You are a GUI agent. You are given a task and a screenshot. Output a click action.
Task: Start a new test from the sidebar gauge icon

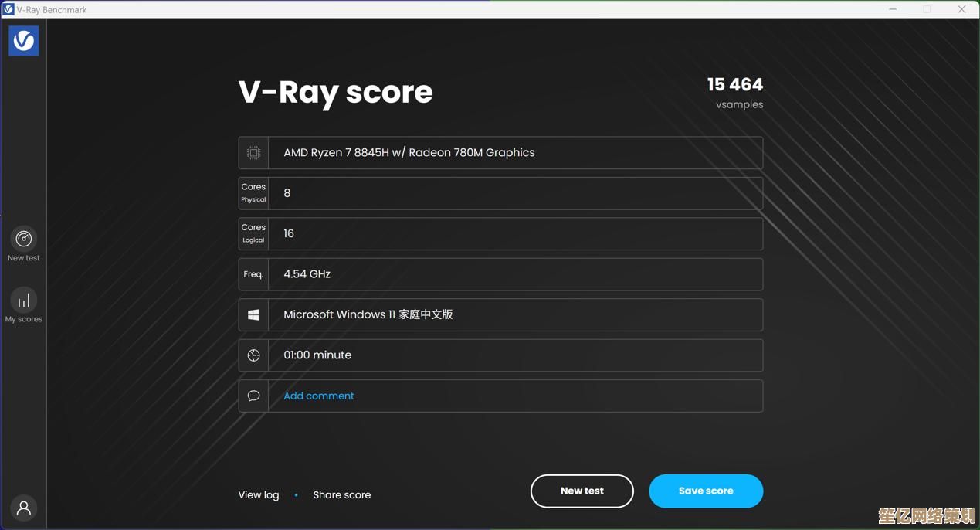[24, 238]
